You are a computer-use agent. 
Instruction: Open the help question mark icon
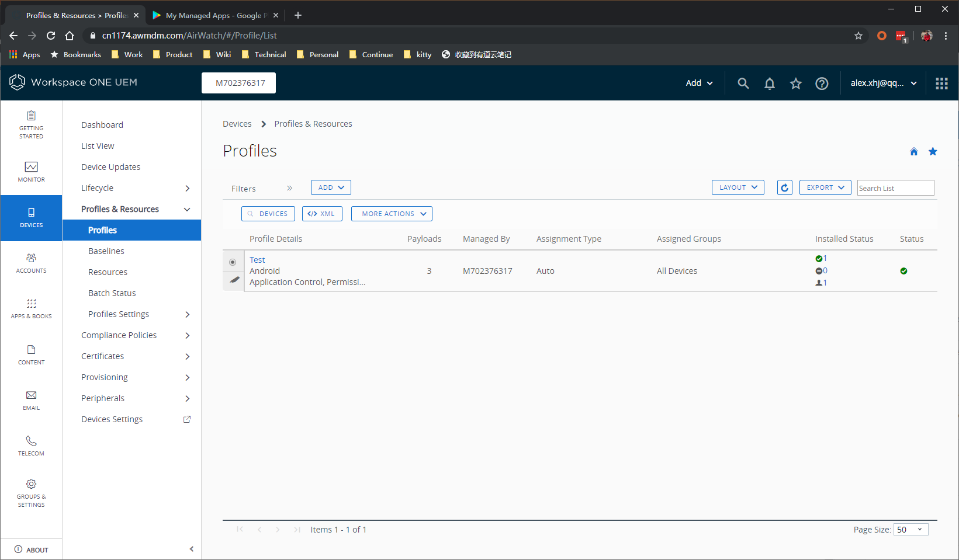(822, 84)
